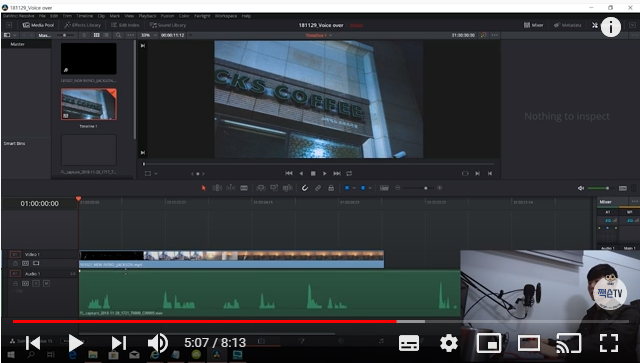The width and height of the screenshot is (640, 363).
Task: Toggle YouTube subtitles
Action: [409, 343]
